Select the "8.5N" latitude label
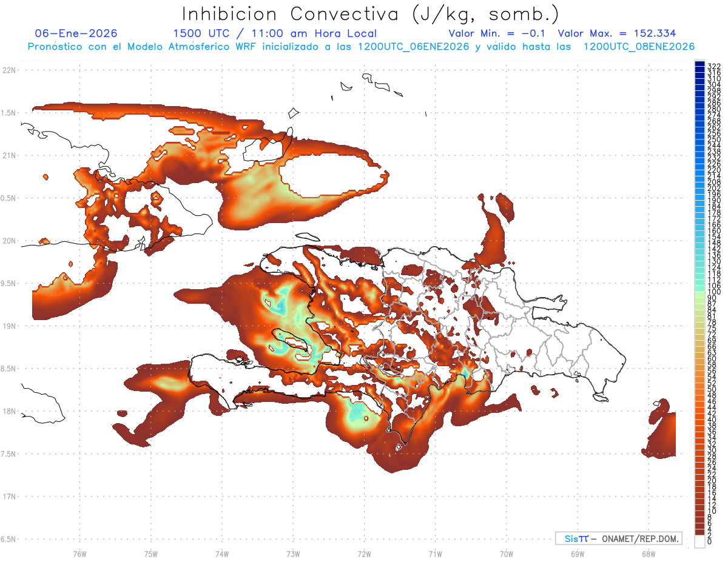This screenshot has width=728, height=562. click(x=8, y=369)
